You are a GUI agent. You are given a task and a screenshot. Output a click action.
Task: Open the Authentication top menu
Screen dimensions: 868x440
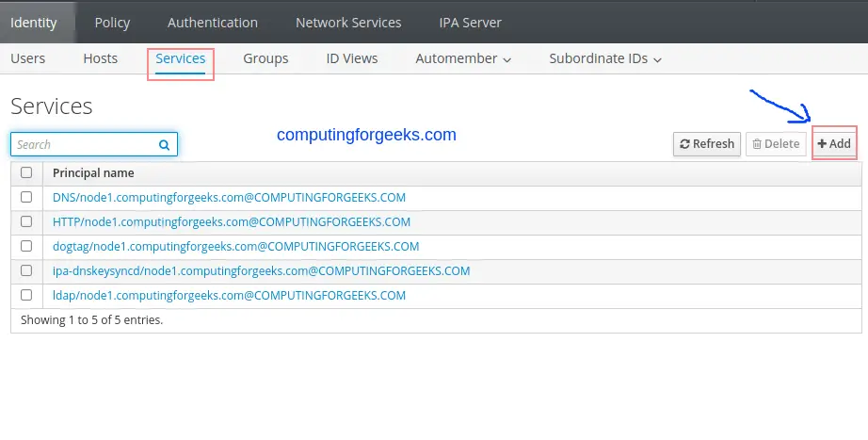[x=213, y=23]
